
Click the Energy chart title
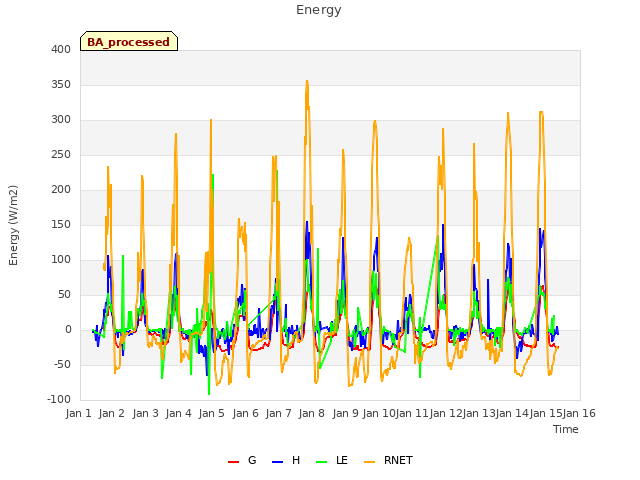click(319, 10)
